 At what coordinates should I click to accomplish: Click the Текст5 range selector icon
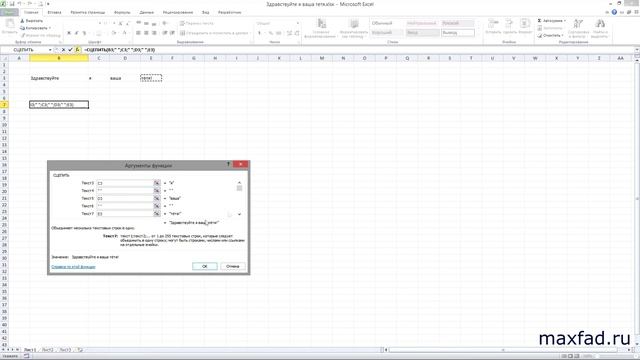pyautogui.click(x=157, y=198)
